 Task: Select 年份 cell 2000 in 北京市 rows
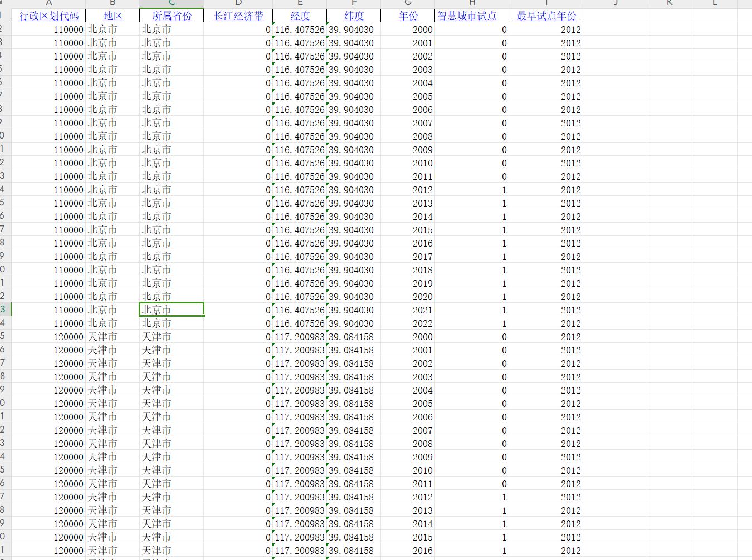[408, 30]
